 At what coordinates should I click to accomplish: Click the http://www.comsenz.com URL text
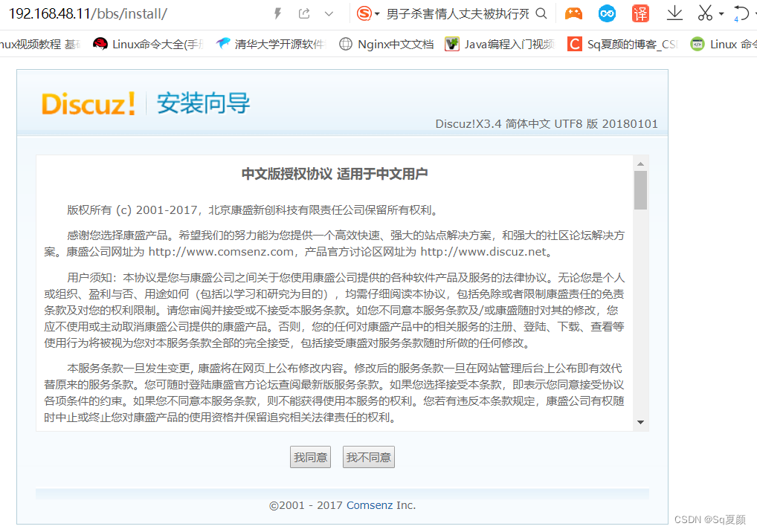(x=221, y=252)
